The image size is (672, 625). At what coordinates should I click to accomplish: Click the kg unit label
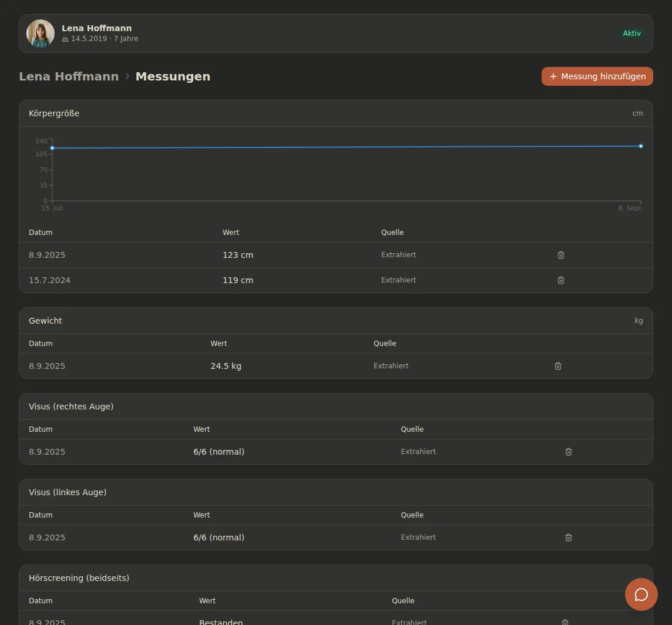click(639, 321)
